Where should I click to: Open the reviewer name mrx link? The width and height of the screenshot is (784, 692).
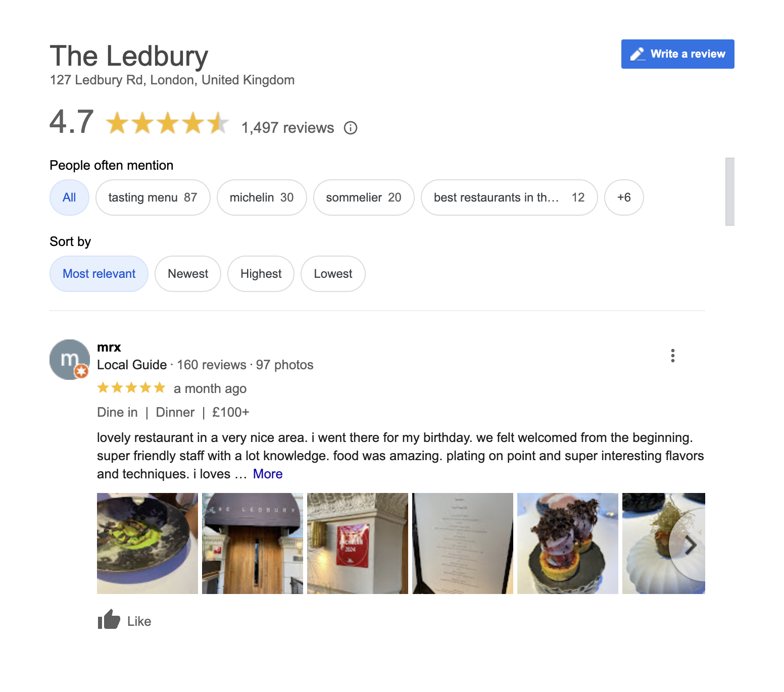click(109, 348)
